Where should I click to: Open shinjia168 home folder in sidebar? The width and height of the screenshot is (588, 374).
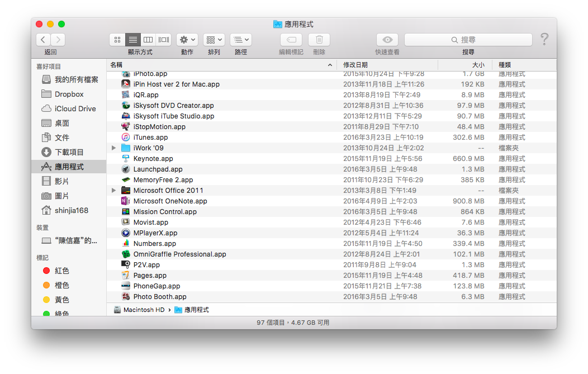(69, 210)
